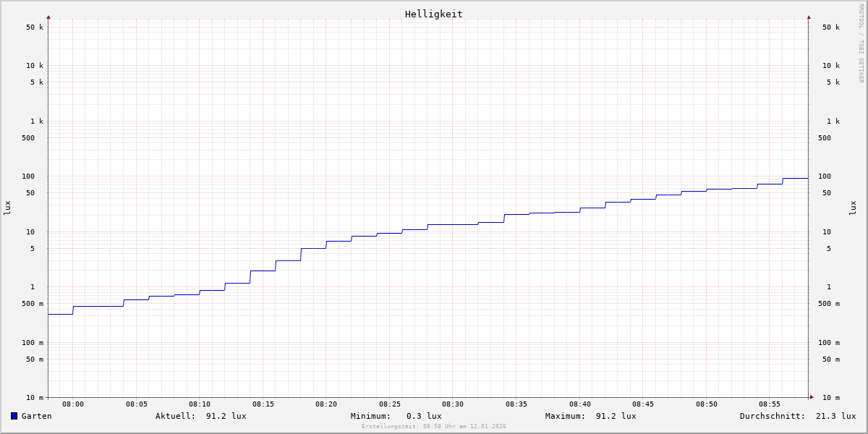
Task: Click the 08:30 time axis label
Action: 453,404
